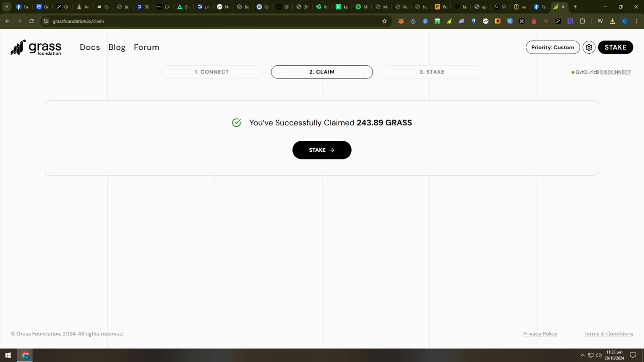Click the wallet address GvhD..r1cB
644x362 pixels.
tap(587, 72)
